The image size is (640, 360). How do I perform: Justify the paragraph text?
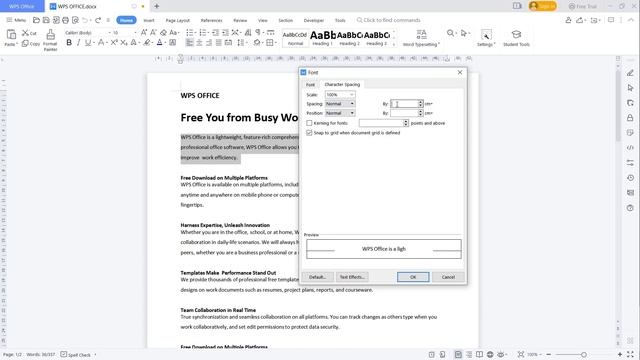[219, 42]
